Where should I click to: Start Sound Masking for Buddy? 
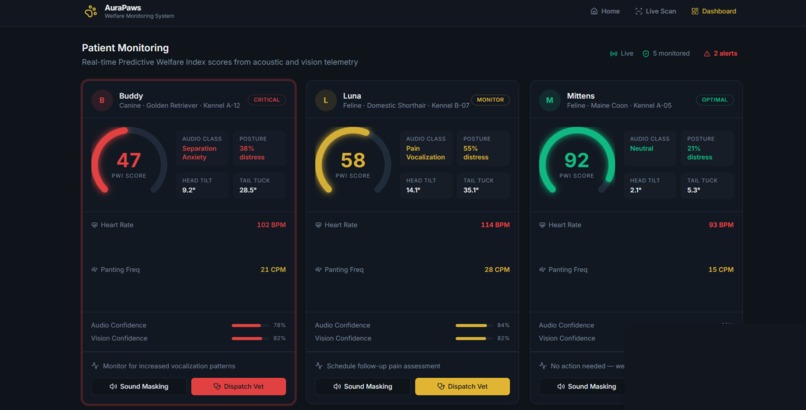click(x=139, y=386)
